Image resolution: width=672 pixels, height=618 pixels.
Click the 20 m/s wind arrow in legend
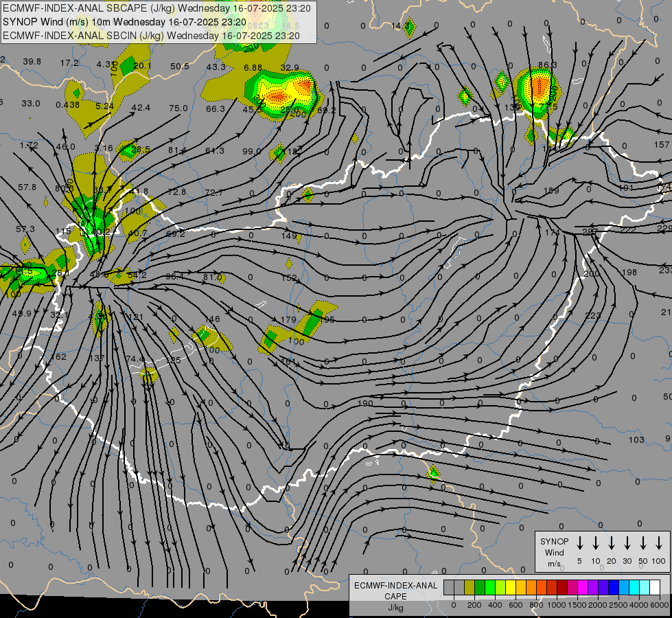point(611,543)
